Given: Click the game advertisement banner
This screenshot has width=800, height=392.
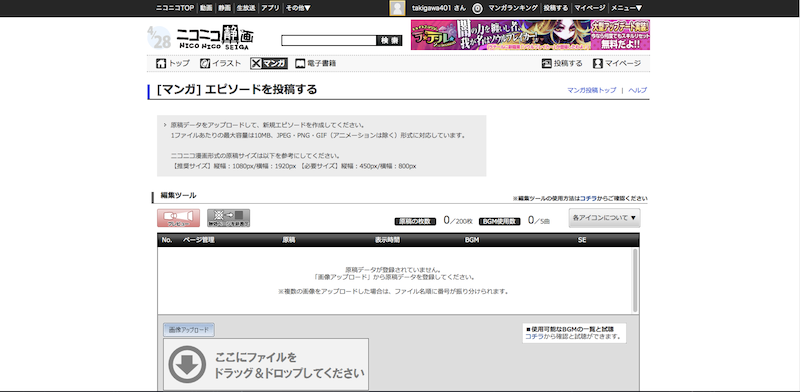Looking at the screenshot, I should (x=530, y=35).
